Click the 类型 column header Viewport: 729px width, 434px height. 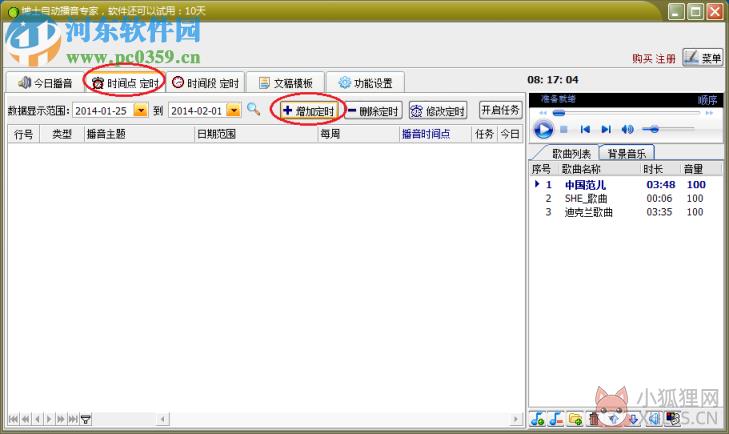[x=61, y=134]
